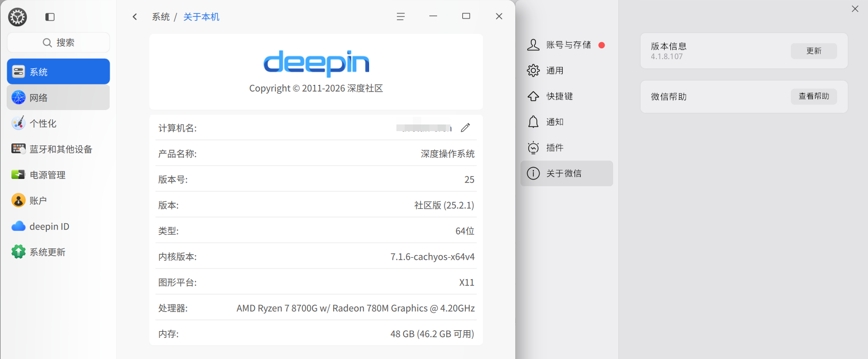Open the 网络 settings section

pyautogui.click(x=58, y=97)
